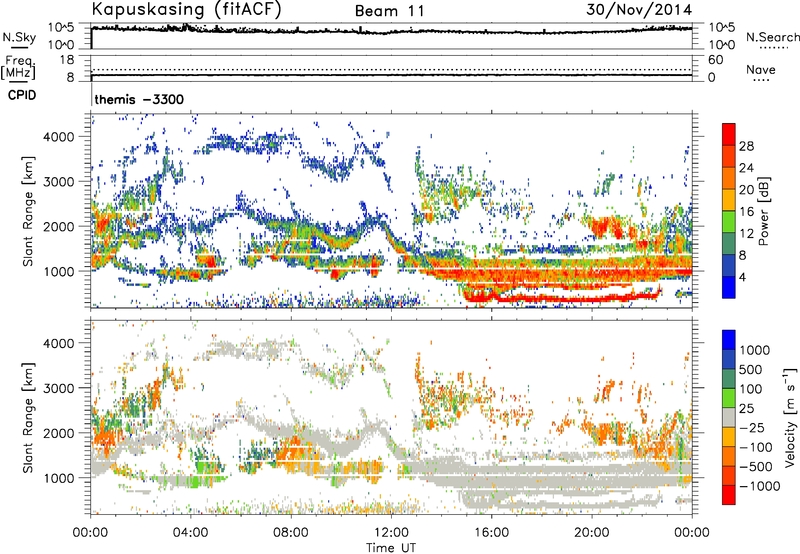Click '1000' tick on power panel
The width and height of the screenshot is (800, 554).
tap(58, 271)
